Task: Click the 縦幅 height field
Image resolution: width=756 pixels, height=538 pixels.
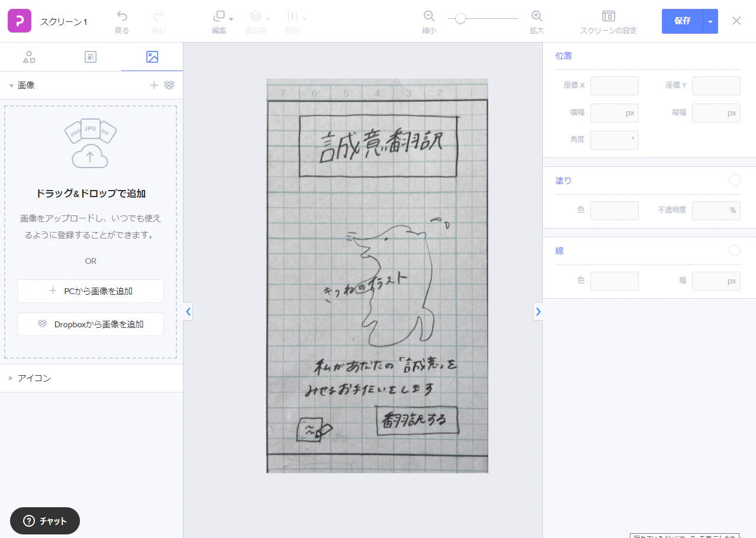Action: coord(716,113)
